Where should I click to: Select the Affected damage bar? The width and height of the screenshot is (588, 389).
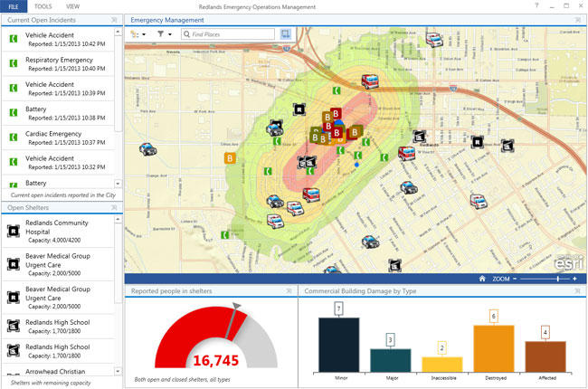pyautogui.click(x=545, y=356)
